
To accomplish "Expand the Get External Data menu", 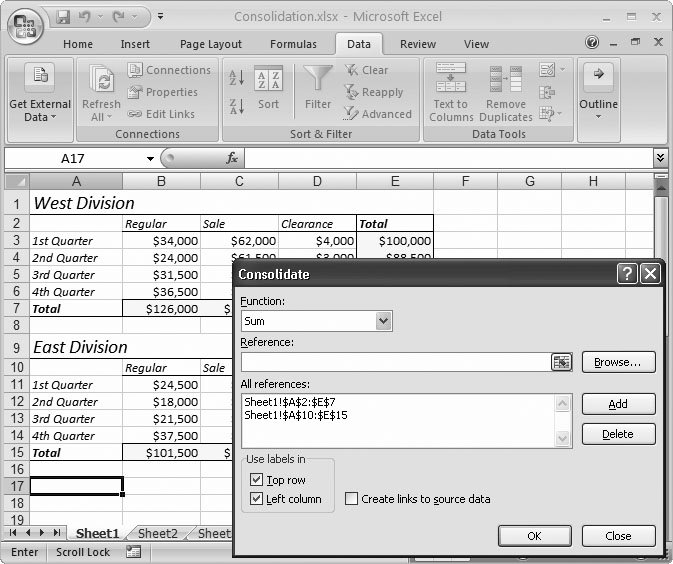I will [40, 110].
